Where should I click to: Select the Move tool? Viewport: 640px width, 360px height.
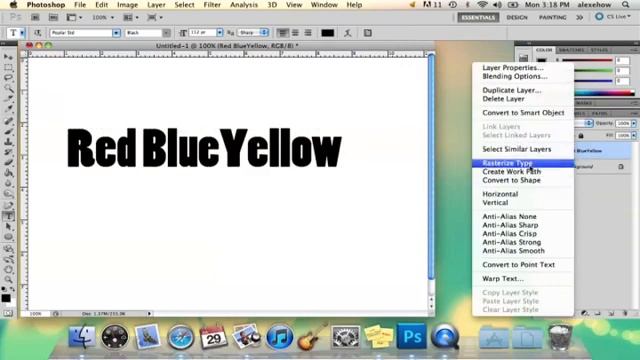(x=8, y=57)
